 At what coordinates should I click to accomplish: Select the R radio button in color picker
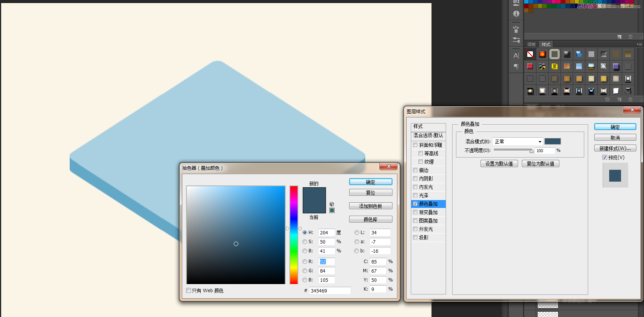click(x=305, y=262)
